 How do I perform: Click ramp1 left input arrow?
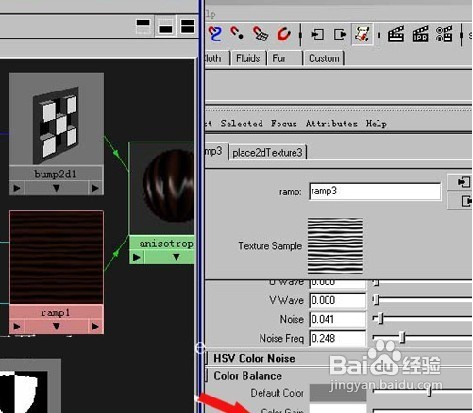click(x=17, y=327)
